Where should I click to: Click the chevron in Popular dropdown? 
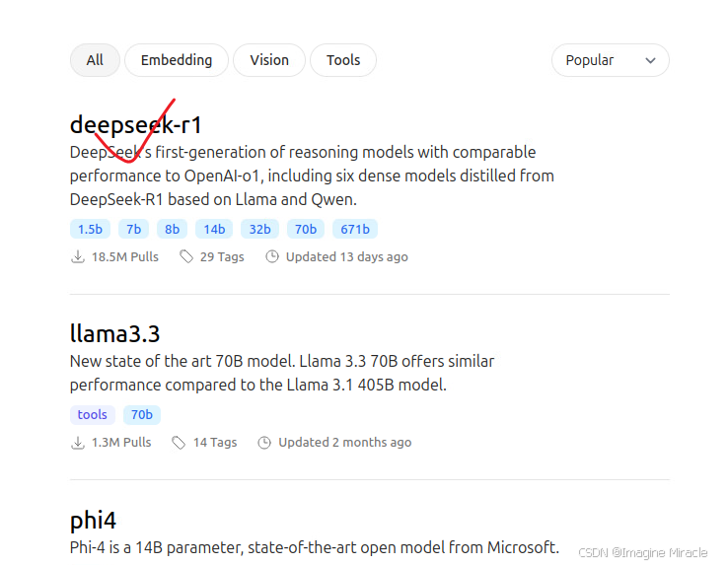[x=650, y=60]
